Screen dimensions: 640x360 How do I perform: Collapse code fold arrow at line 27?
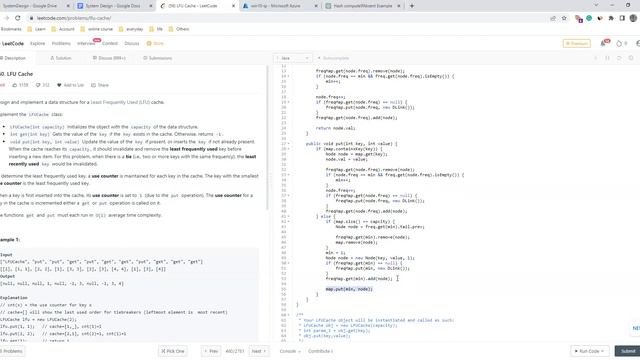coord(289,144)
